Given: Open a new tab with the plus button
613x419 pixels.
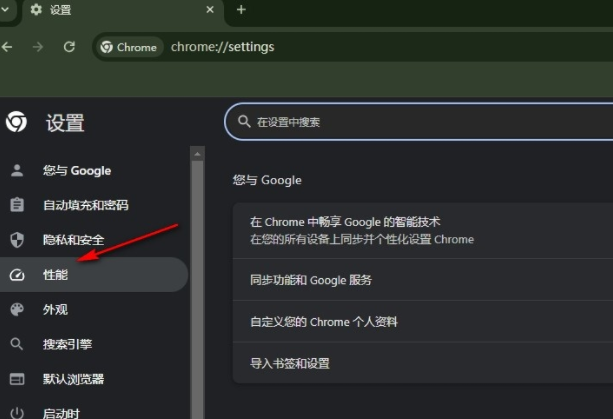Looking at the screenshot, I should coord(241,9).
